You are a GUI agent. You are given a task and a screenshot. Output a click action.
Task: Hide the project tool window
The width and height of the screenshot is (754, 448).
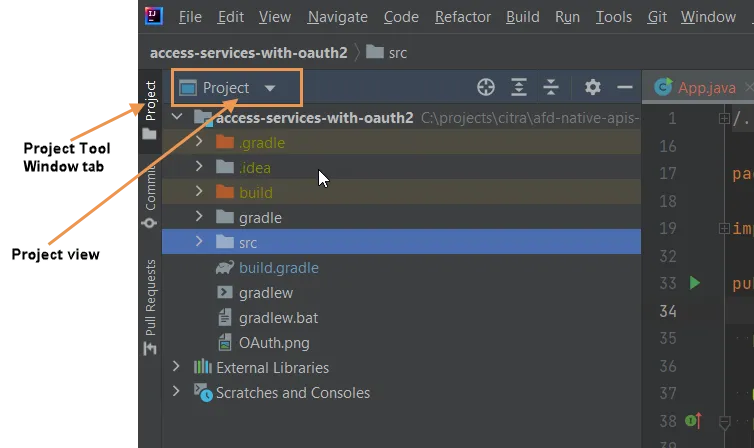pyautogui.click(x=625, y=87)
